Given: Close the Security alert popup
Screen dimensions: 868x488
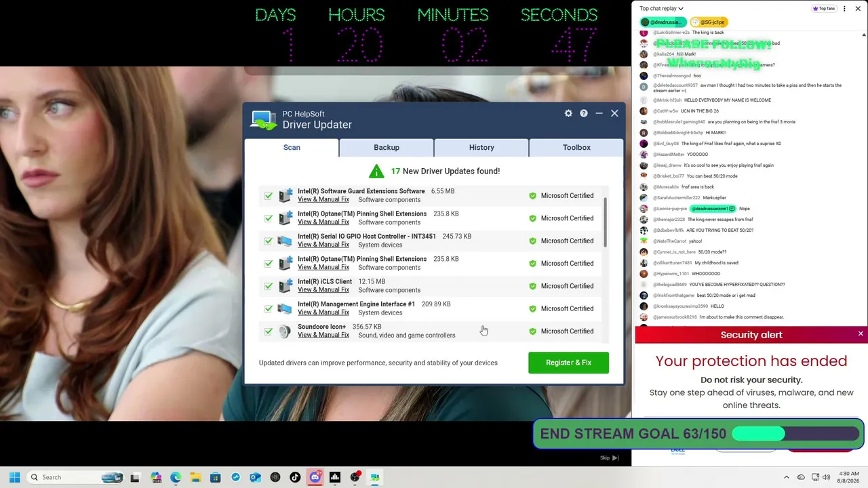Looking at the screenshot, I should (861, 333).
